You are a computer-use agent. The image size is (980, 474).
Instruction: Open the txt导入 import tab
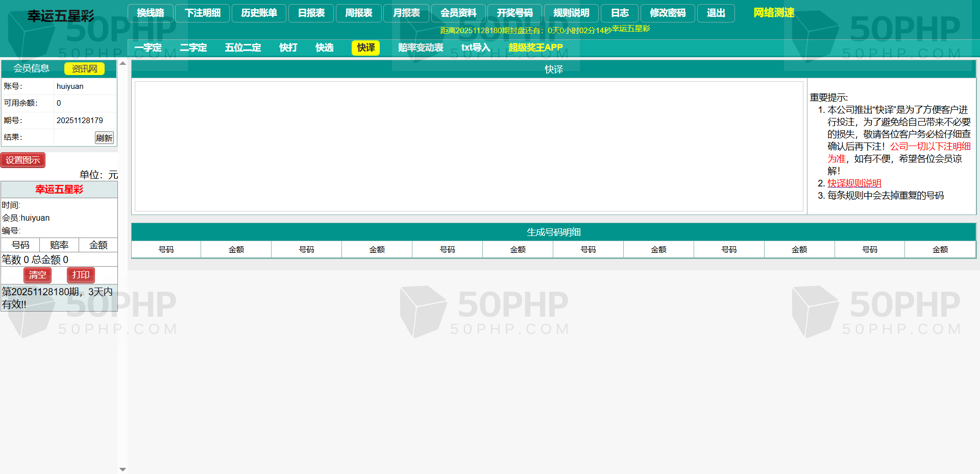click(476, 48)
